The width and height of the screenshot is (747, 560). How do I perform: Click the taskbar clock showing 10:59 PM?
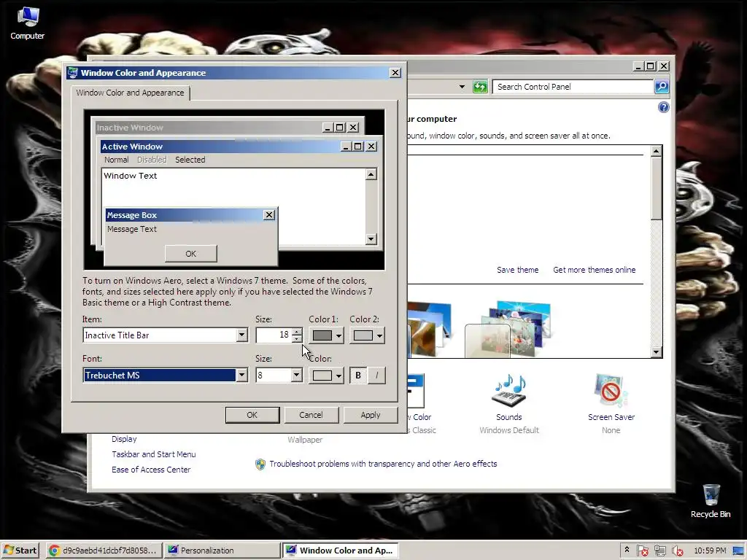(x=710, y=551)
